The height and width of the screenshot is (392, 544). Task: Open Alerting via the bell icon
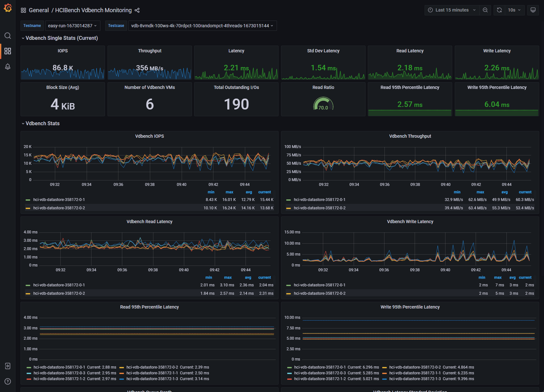(x=8, y=67)
